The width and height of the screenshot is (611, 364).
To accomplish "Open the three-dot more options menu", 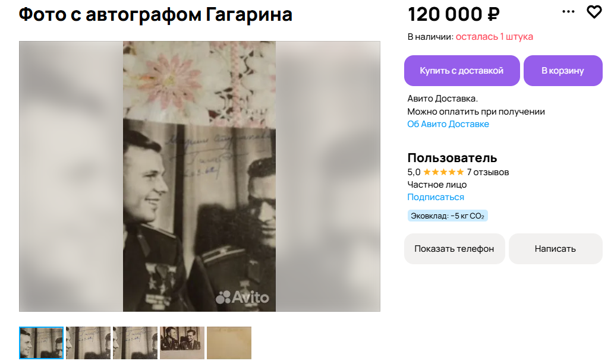I will pyautogui.click(x=568, y=12).
